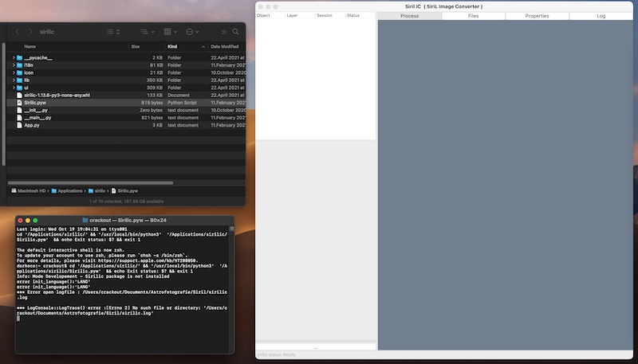Click the Terminal title folder icon
638x364 pixels.
coord(85,220)
